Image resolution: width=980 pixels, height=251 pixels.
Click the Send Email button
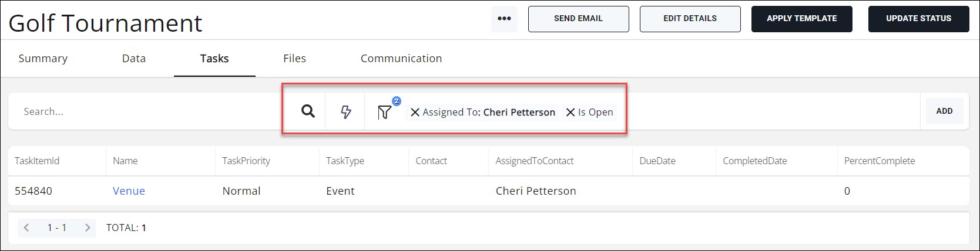(578, 19)
